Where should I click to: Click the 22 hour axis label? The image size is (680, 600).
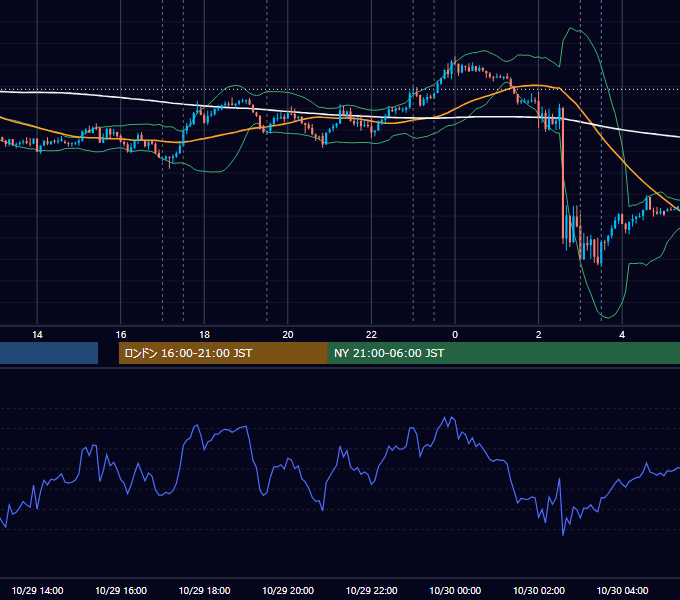point(371,335)
